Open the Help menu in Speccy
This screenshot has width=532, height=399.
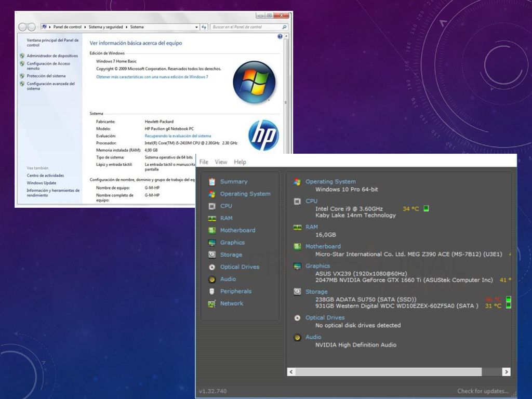[240, 162]
